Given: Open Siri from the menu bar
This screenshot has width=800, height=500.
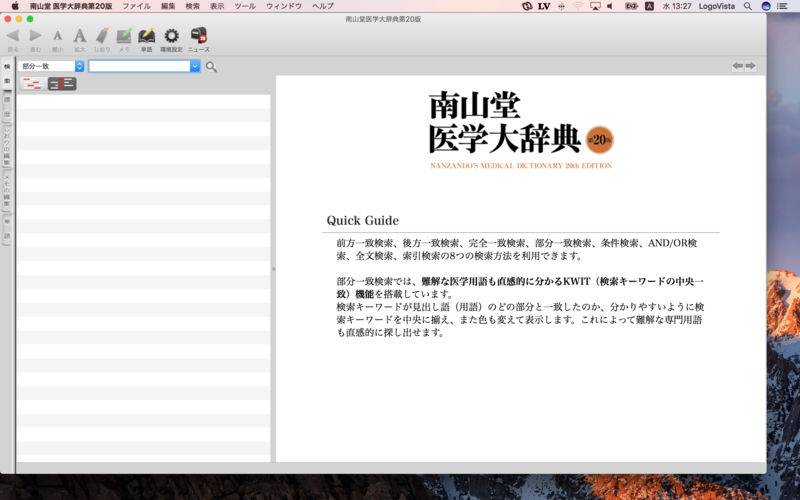Looking at the screenshot, I should (765, 6).
